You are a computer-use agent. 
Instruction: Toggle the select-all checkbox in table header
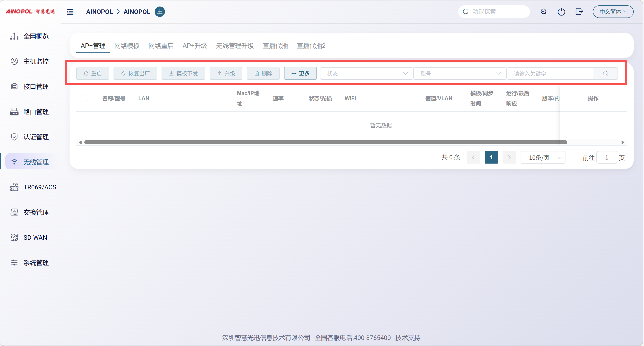tap(84, 98)
